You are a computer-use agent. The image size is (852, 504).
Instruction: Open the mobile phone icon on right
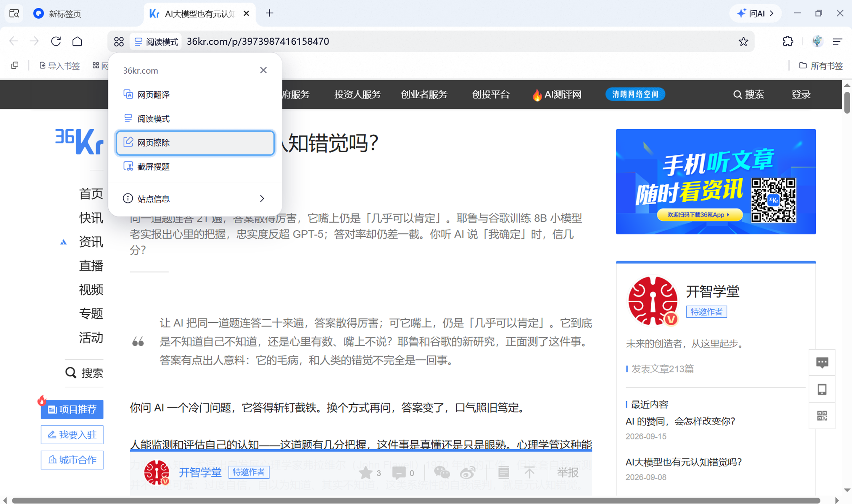pos(822,389)
